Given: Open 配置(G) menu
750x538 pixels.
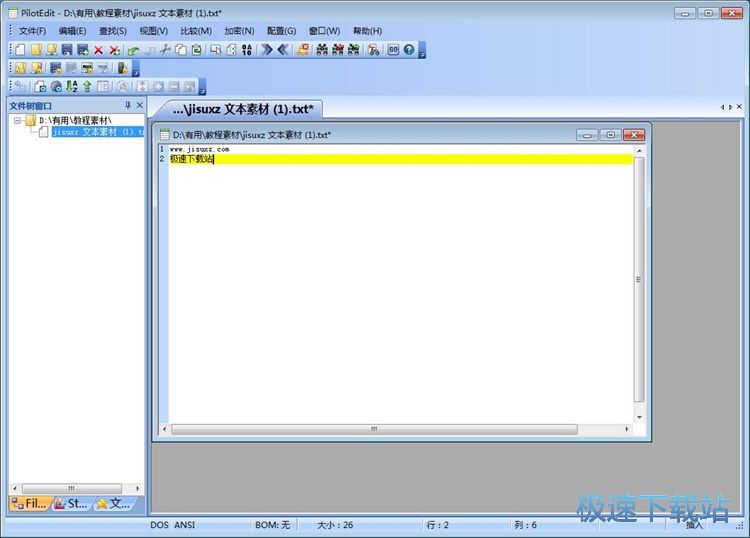Looking at the screenshot, I should click(x=281, y=31).
